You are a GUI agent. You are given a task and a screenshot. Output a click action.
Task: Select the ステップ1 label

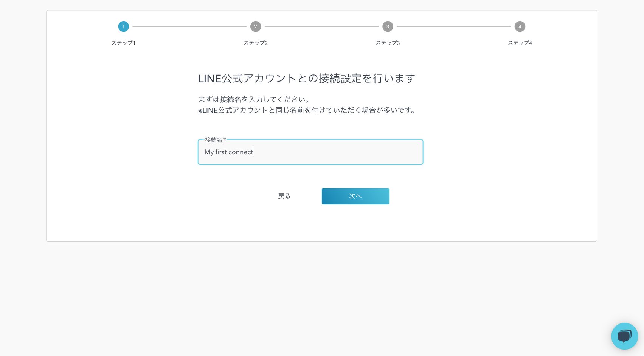[123, 43]
